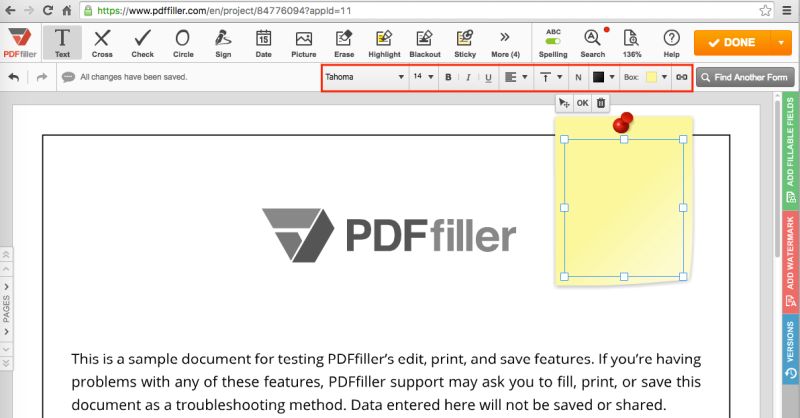
Task: Jump to last page double-chevron down
Action: click(6, 364)
